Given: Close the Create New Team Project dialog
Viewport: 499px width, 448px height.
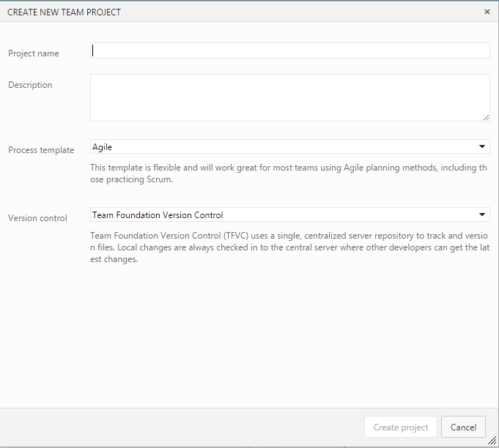Looking at the screenshot, I should (487, 12).
